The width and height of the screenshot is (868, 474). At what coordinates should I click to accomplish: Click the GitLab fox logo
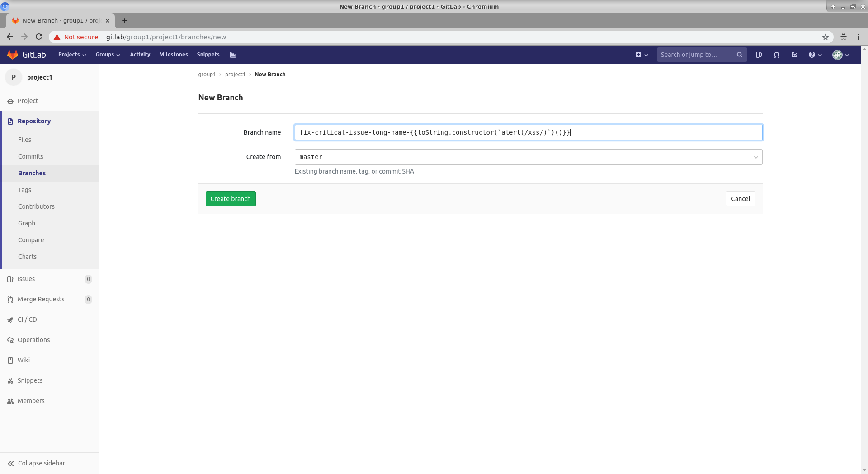(13, 55)
